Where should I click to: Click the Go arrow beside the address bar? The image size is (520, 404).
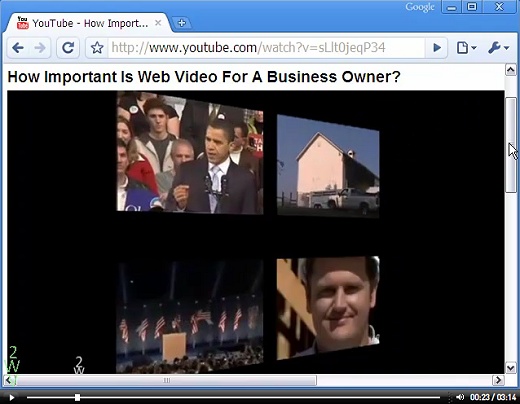437,48
